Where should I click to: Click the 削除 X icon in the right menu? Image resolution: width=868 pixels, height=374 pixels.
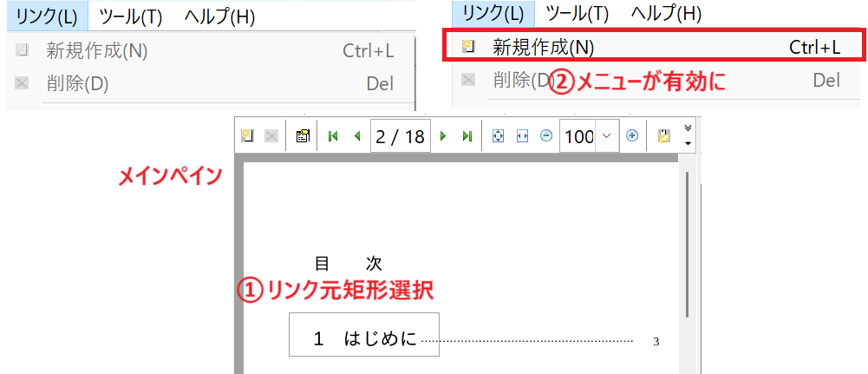[x=468, y=81]
